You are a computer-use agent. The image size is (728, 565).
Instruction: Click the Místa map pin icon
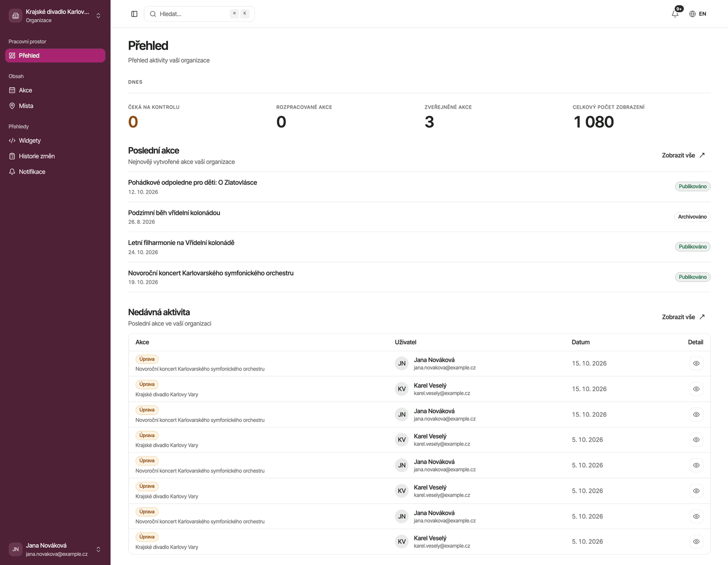pyautogui.click(x=12, y=106)
